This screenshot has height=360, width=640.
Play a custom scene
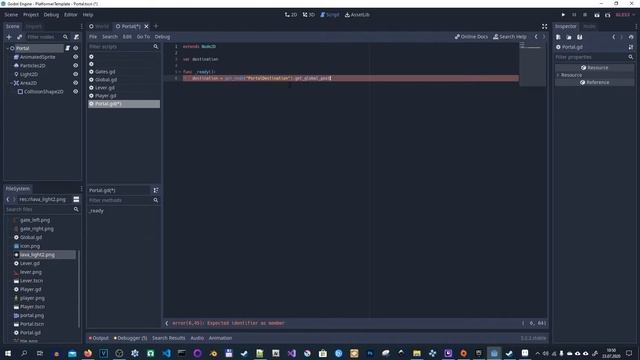(x=608, y=15)
